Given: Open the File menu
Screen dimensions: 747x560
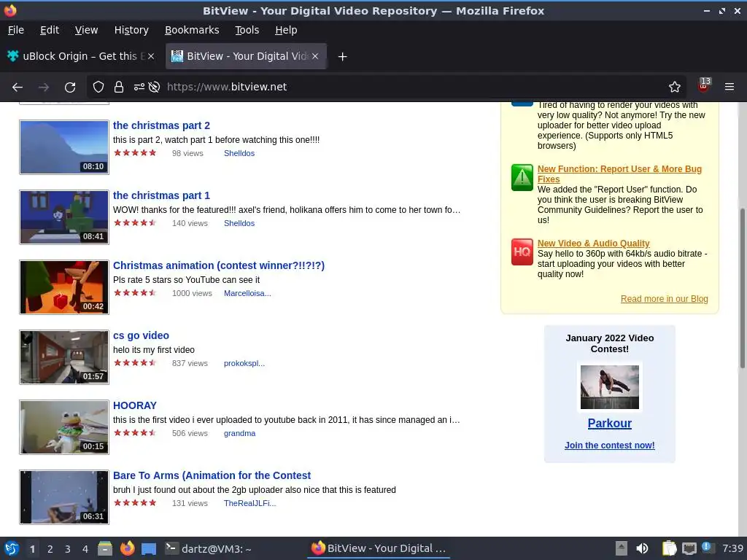Looking at the screenshot, I should pyautogui.click(x=16, y=30).
